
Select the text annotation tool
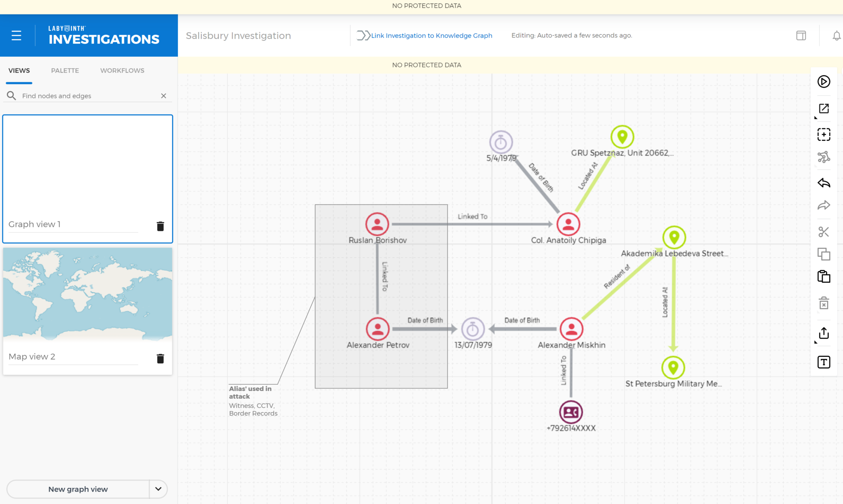[824, 362]
